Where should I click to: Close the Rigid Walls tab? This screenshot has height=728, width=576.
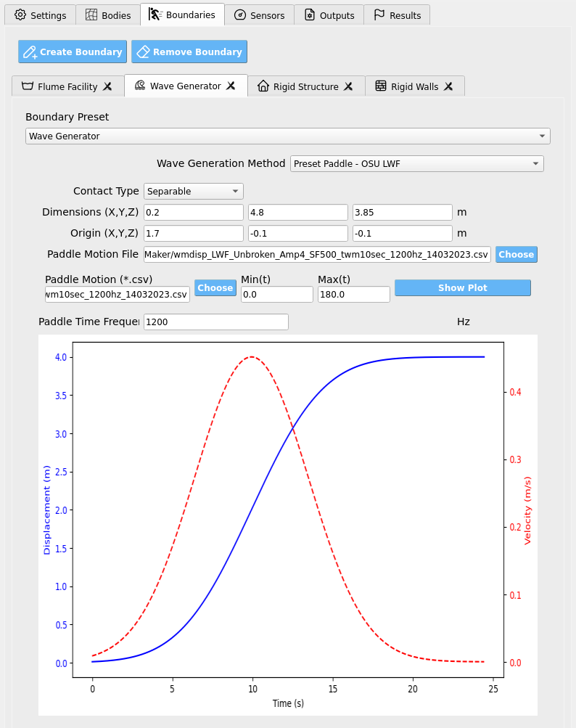448,86
